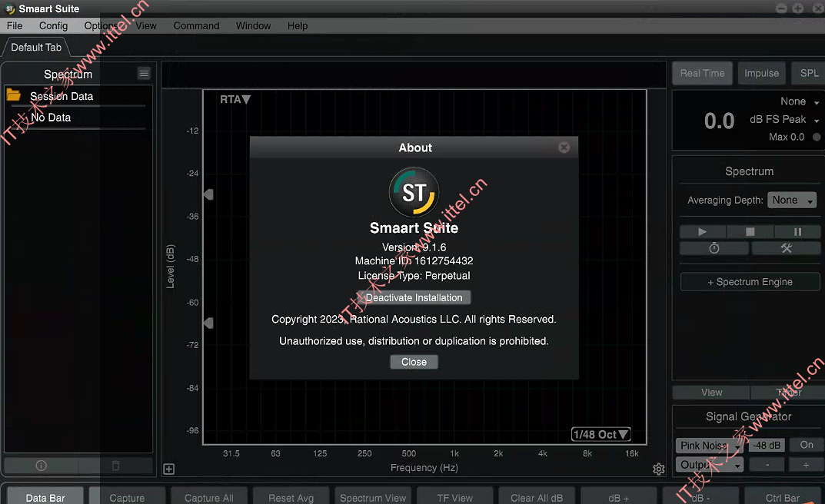Image resolution: width=825 pixels, height=504 pixels.
Task: Decrease generator level with minus button
Action: point(767,465)
